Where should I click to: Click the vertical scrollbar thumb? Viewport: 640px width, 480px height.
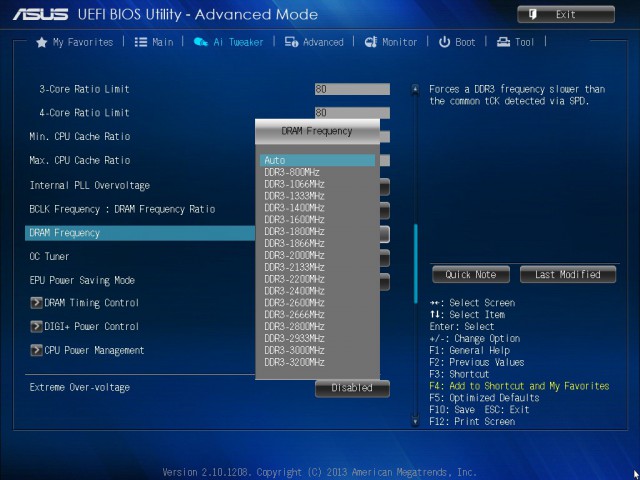click(416, 264)
